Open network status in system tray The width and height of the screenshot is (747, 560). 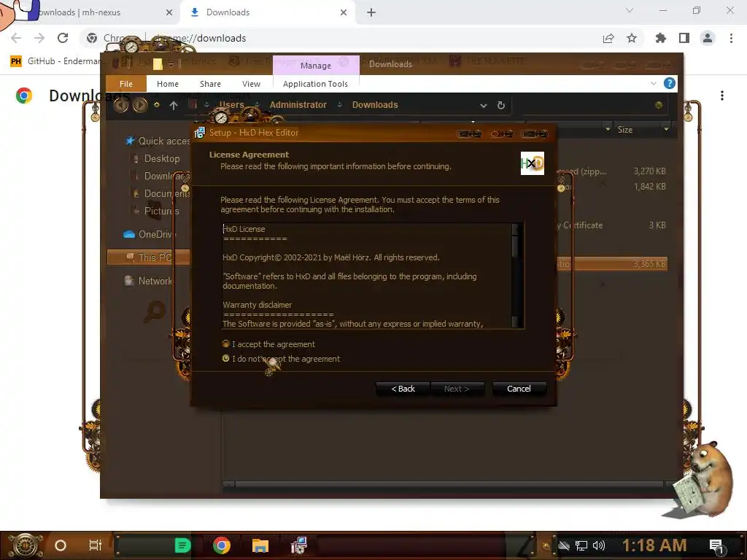tap(581, 545)
